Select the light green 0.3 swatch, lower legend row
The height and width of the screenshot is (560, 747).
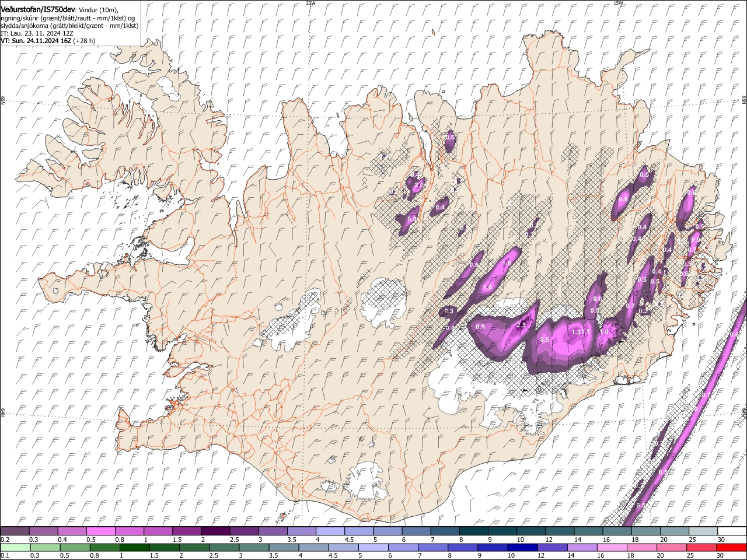click(x=45, y=547)
